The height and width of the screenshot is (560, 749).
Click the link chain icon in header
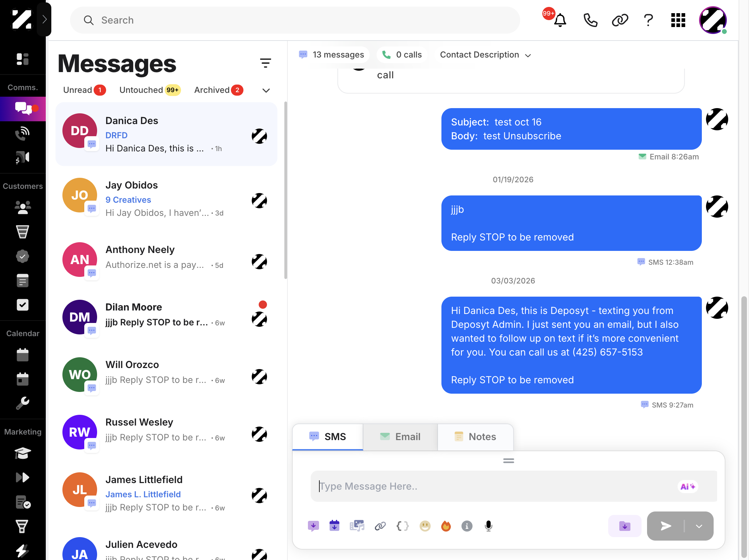(620, 20)
